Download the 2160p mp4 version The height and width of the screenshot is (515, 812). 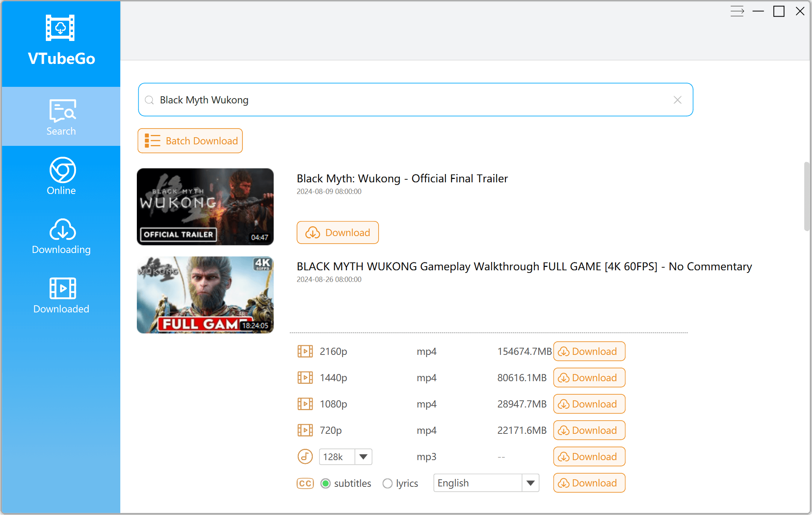coord(589,351)
